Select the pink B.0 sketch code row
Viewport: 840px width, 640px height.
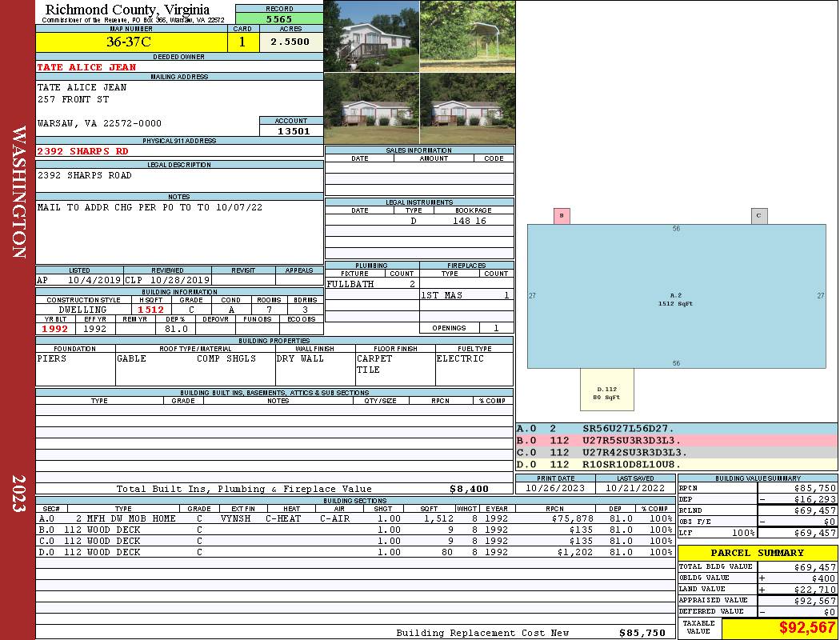tap(676, 440)
